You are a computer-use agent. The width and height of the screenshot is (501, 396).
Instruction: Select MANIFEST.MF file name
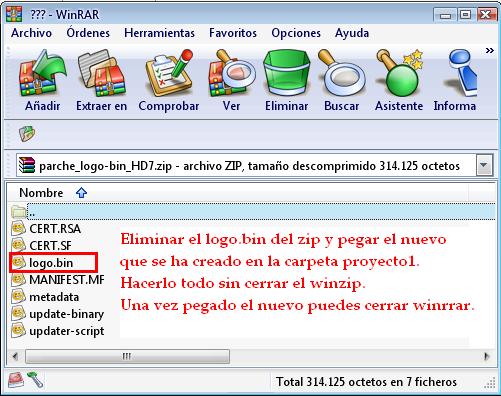(67, 280)
